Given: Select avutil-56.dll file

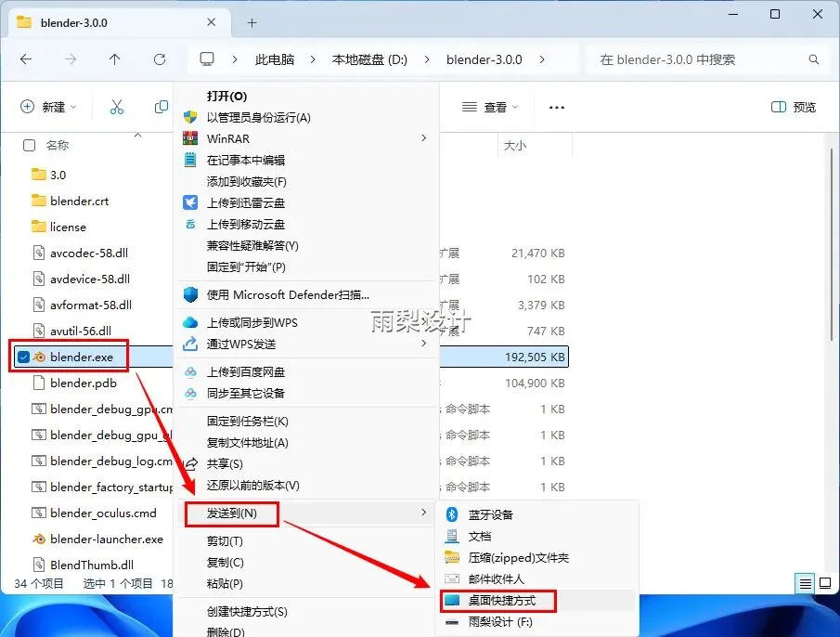Looking at the screenshot, I should [81, 331].
